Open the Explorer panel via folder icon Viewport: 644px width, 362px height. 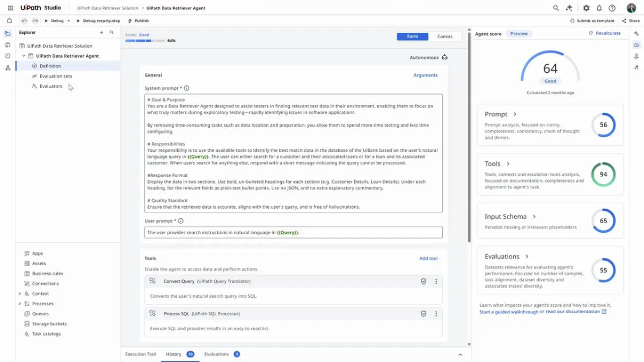[8, 33]
